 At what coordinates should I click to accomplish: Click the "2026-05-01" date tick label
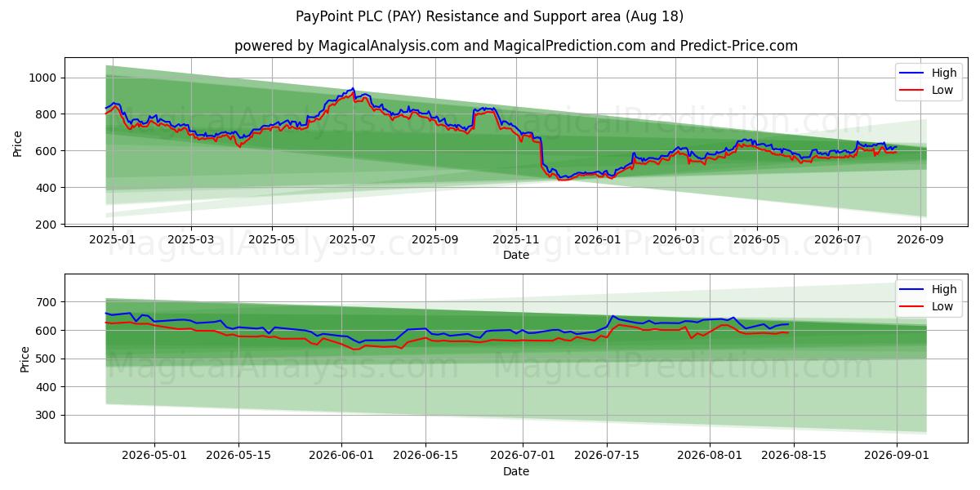[155, 457]
